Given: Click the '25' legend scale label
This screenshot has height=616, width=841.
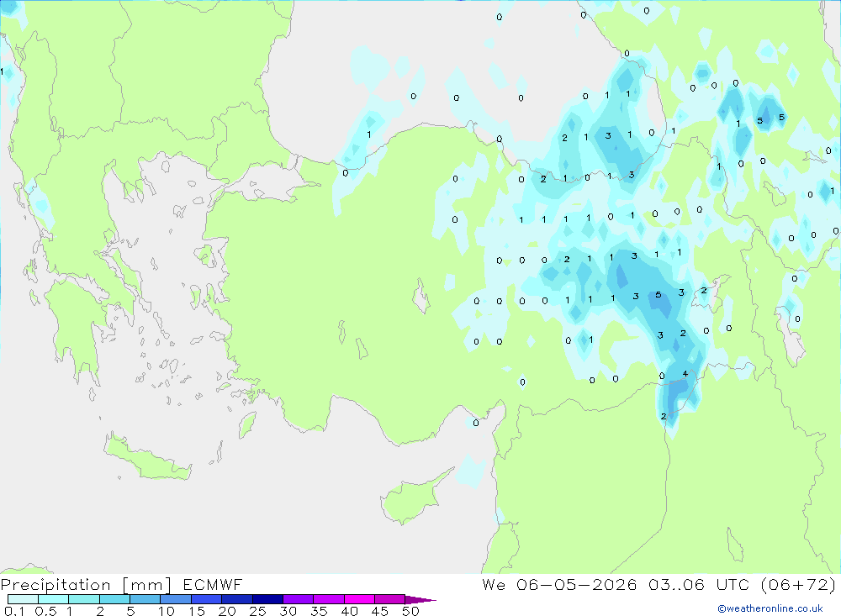Looking at the screenshot, I should [x=257, y=611].
